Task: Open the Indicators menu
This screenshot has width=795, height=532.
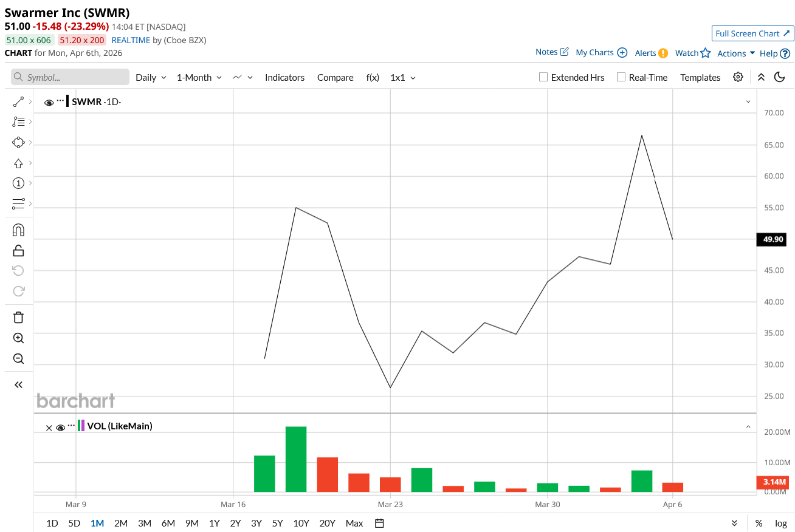Action: coord(284,78)
